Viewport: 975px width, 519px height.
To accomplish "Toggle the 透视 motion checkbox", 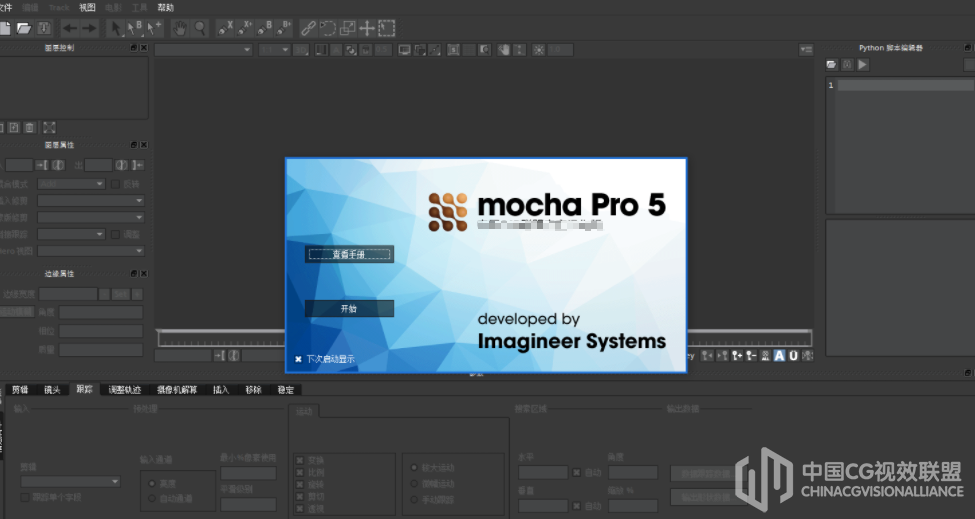I will point(300,508).
